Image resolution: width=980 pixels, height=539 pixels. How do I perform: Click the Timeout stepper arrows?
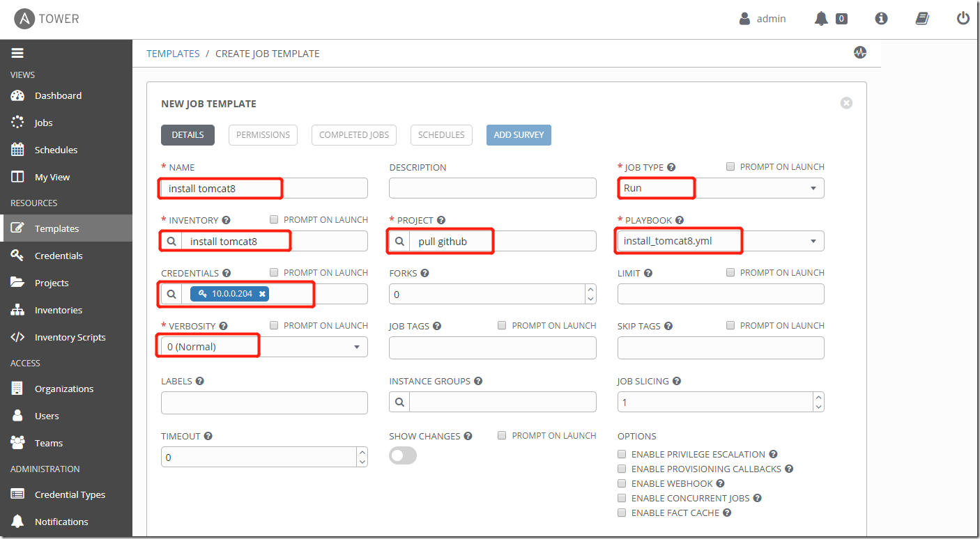362,457
